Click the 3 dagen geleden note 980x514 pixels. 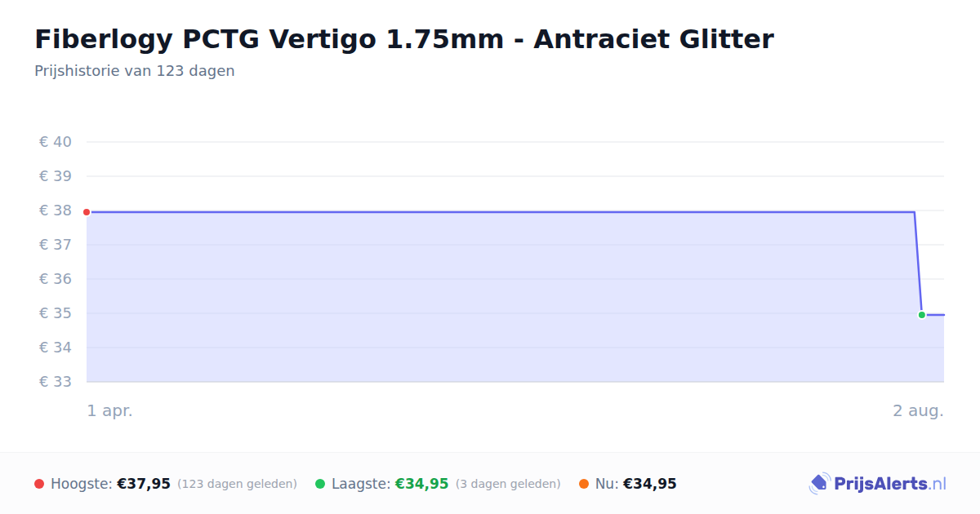[508, 484]
